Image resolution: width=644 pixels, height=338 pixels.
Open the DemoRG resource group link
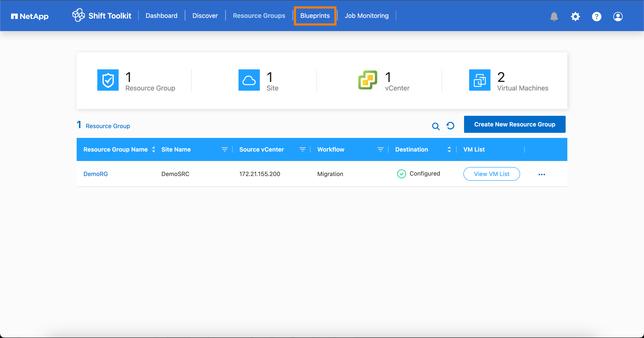click(95, 174)
